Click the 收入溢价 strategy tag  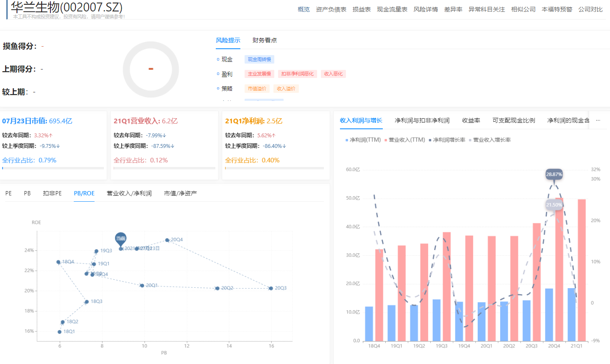[x=286, y=89]
